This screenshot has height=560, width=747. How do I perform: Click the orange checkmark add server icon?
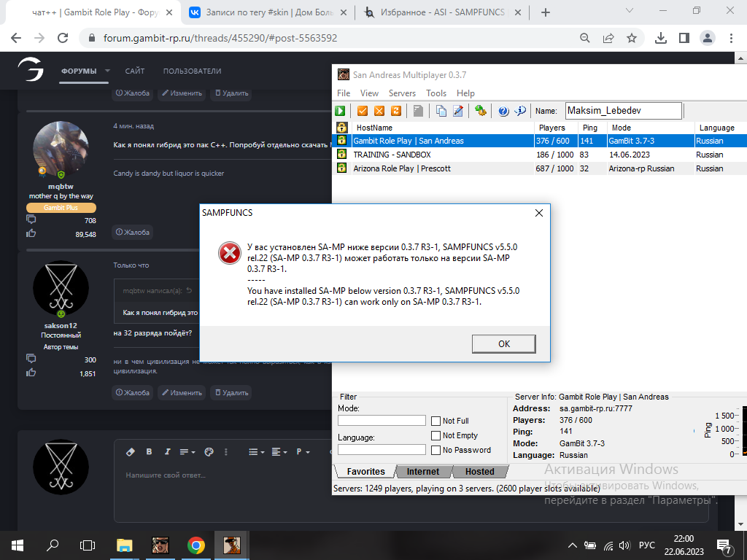pos(362,111)
